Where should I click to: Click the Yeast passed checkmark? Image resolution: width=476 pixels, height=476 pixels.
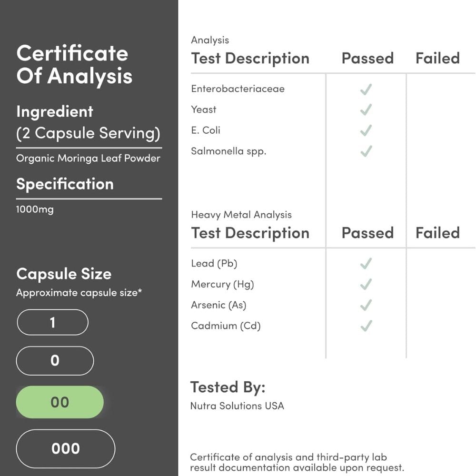click(x=366, y=110)
